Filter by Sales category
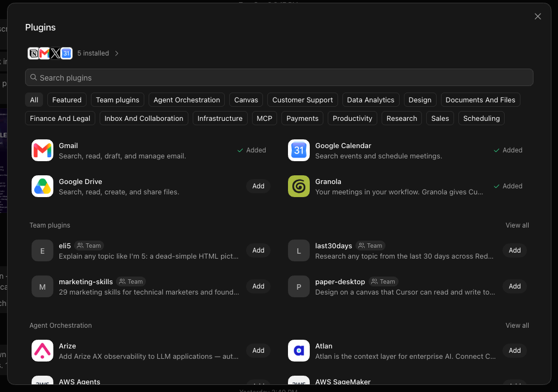The image size is (558, 392). click(x=440, y=119)
